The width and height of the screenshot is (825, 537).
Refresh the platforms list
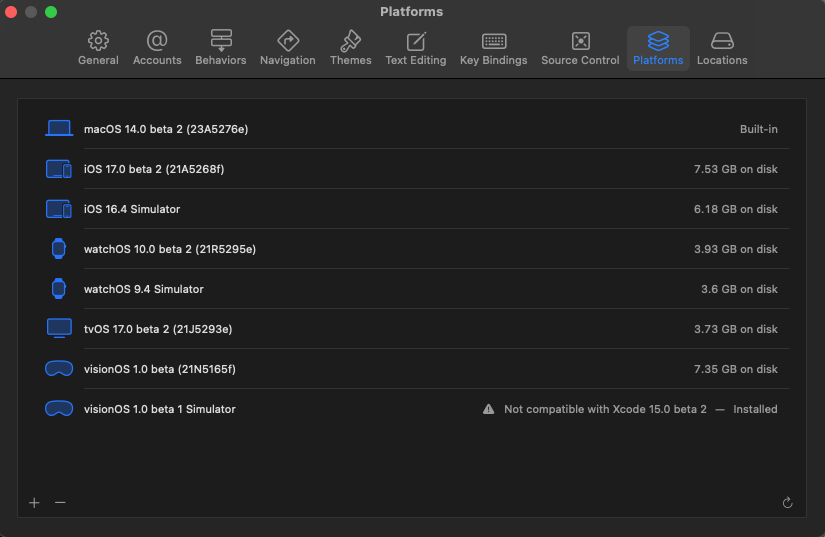point(787,503)
